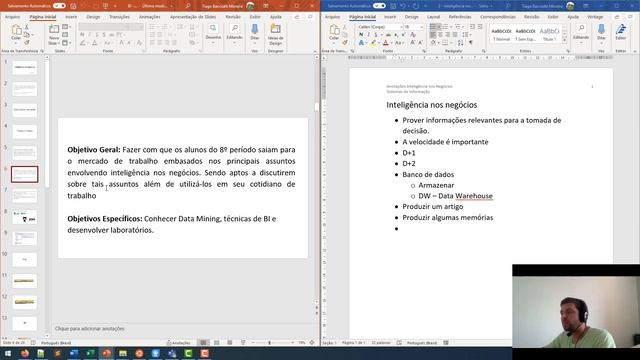
Task: Open Editando dropdown in Word ribbon
Action: pyautogui.click(x=581, y=33)
